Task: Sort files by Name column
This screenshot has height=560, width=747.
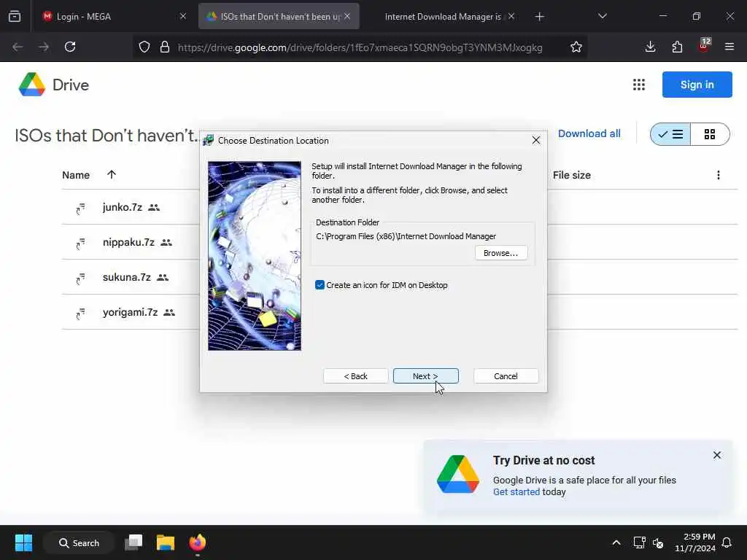Action: click(76, 175)
